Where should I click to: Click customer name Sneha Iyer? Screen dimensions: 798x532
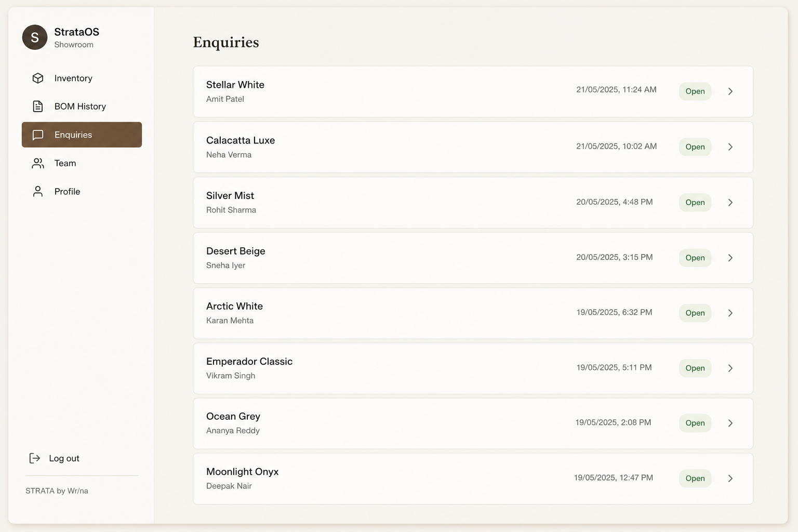click(225, 265)
